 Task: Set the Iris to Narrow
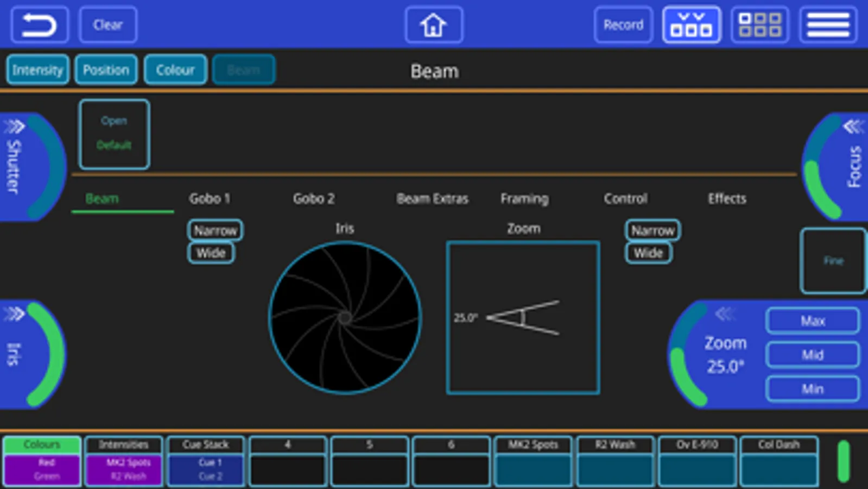point(216,230)
